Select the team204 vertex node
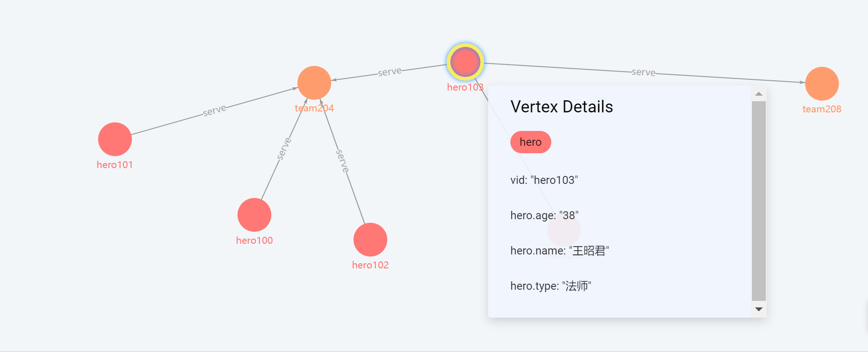The width and height of the screenshot is (868, 358). 314,83
